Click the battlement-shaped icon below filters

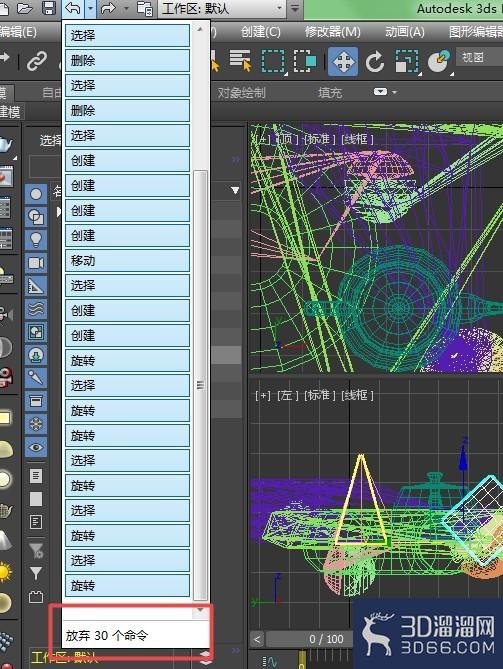tap(36, 596)
